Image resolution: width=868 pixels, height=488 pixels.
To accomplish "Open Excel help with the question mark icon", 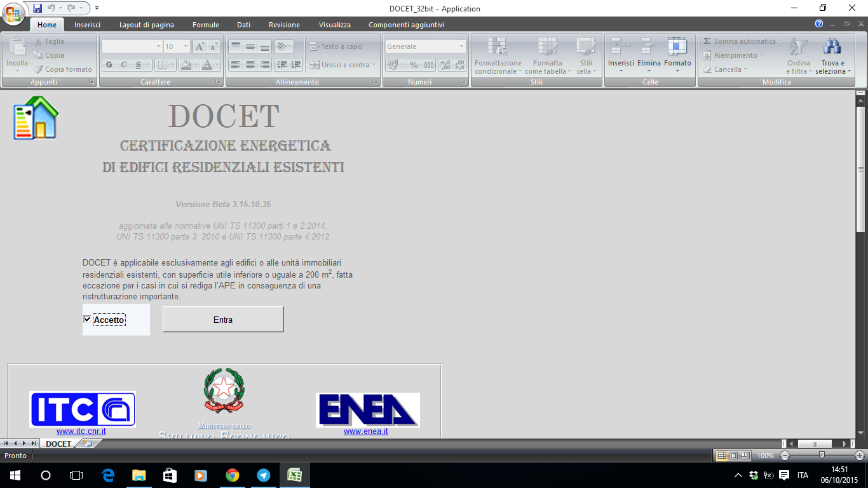I will [x=819, y=24].
